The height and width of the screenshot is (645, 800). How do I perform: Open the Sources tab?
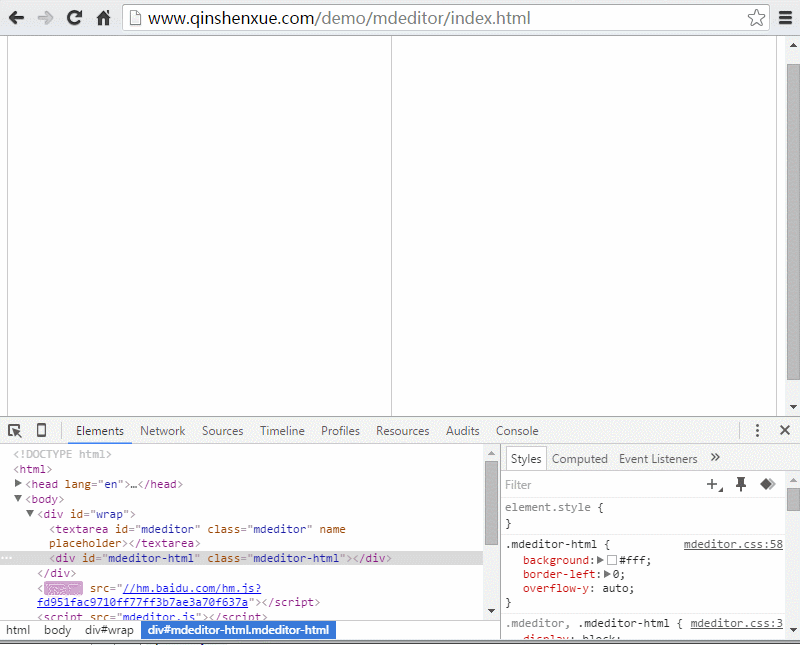tap(222, 431)
